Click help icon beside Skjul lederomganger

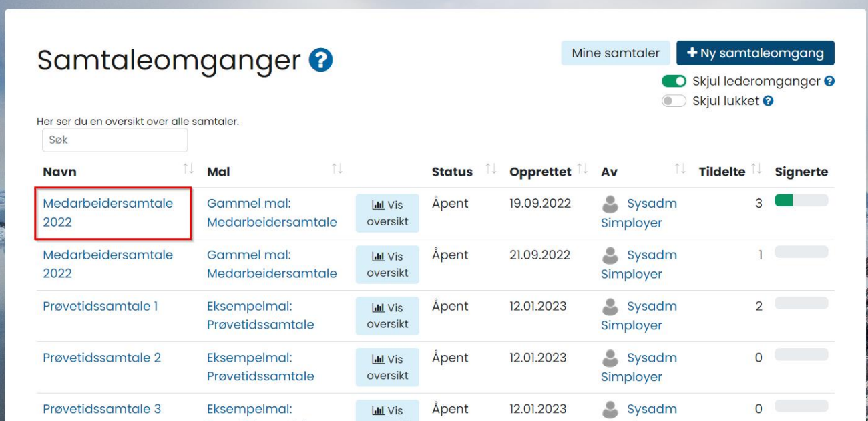829,81
